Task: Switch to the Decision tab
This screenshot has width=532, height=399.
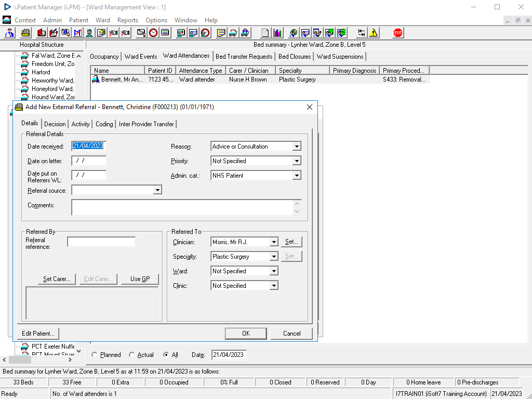Action: 55,124
